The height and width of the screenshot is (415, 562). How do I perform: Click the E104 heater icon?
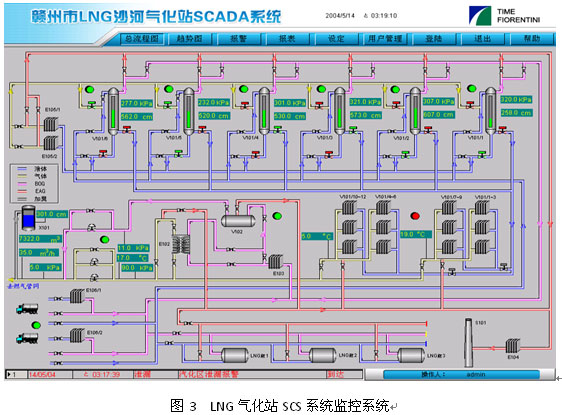513,347
